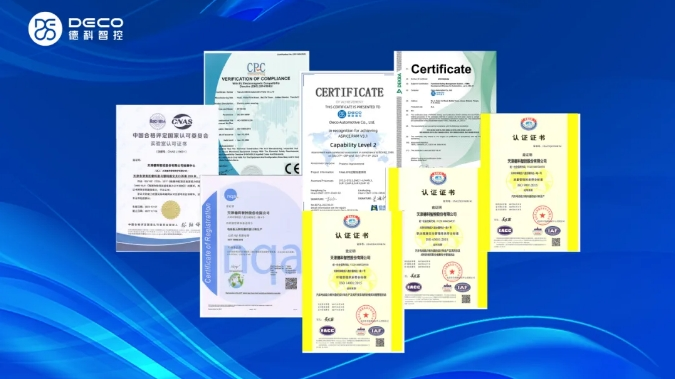Click the red star stamp on bottom certificate
Screen dimensions: 675x379
coord(366,315)
